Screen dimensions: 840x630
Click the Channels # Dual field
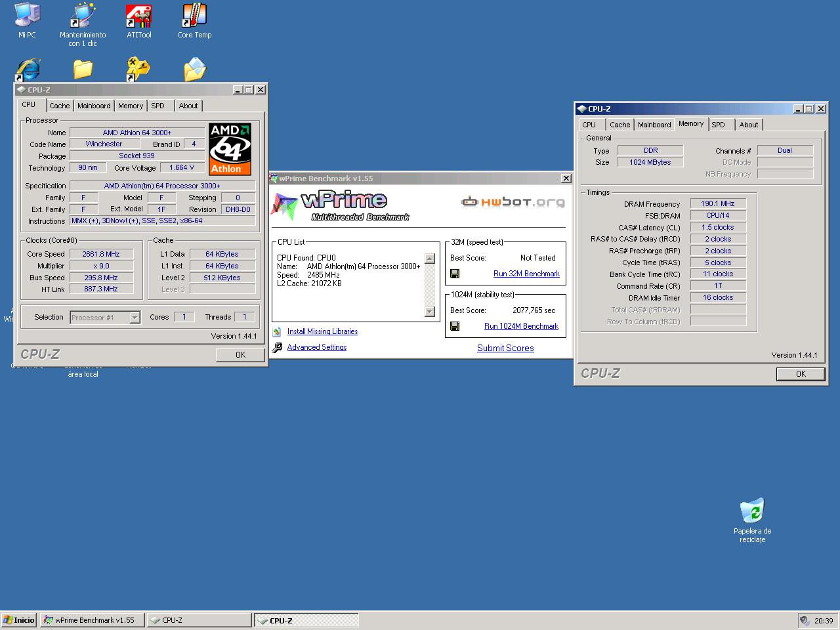point(785,150)
